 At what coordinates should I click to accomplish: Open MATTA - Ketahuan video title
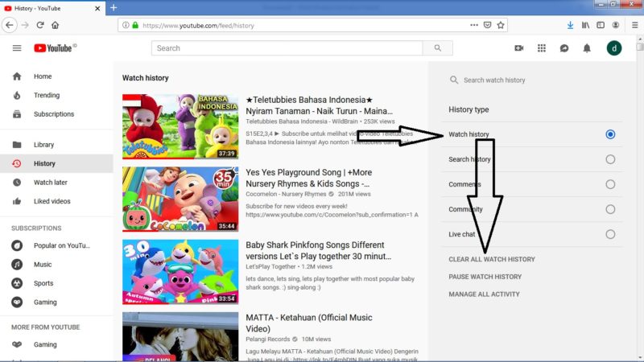(309, 323)
